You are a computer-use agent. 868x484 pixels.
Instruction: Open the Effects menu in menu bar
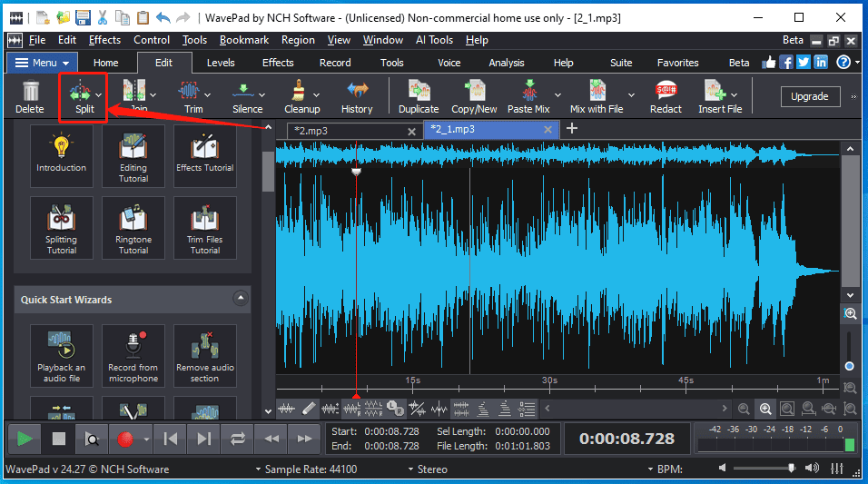point(104,40)
